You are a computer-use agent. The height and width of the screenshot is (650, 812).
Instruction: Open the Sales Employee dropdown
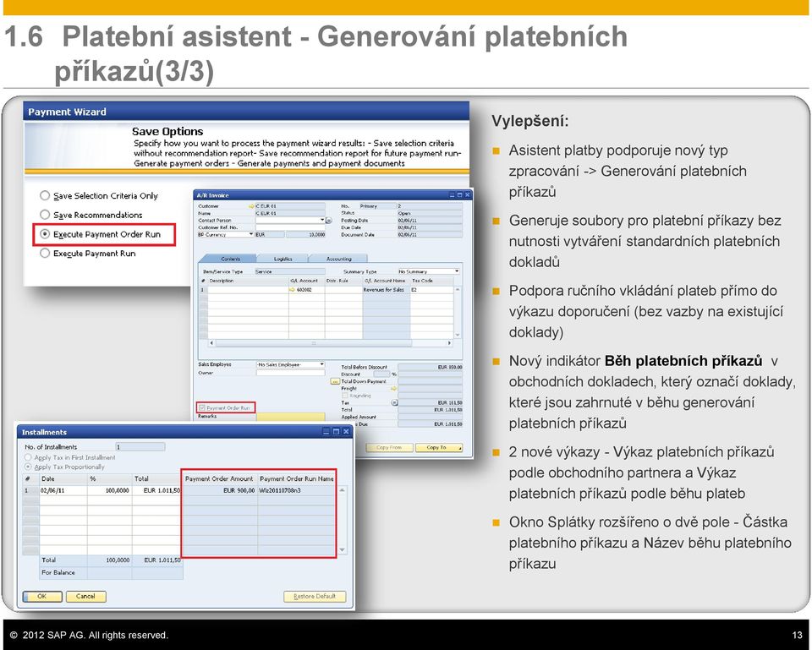[321, 364]
